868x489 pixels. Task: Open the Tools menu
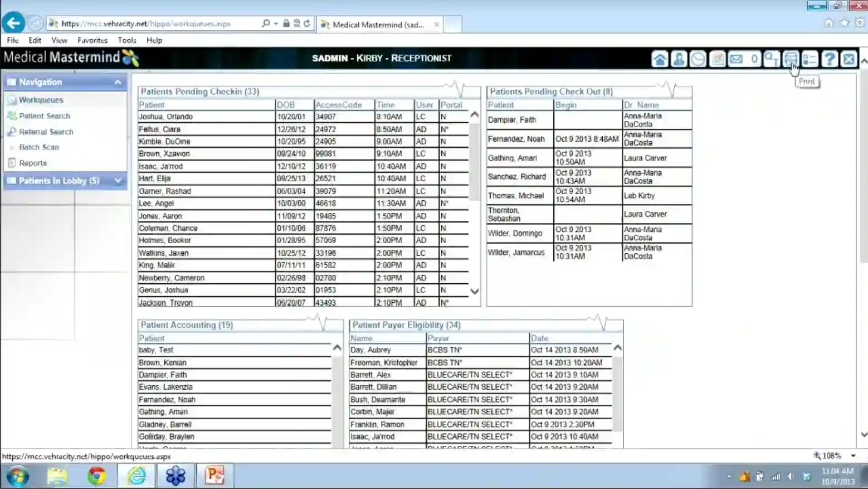126,40
